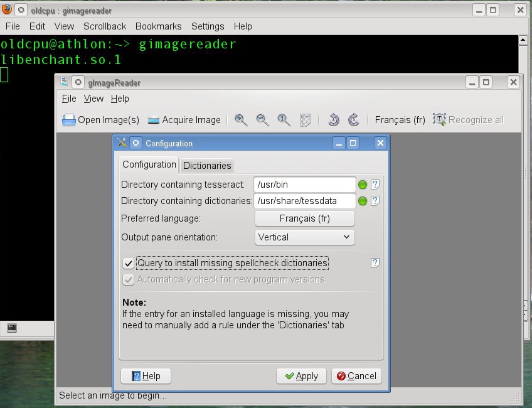The height and width of the screenshot is (408, 532).
Task: Click the dictionaries directory field
Action: (x=305, y=201)
